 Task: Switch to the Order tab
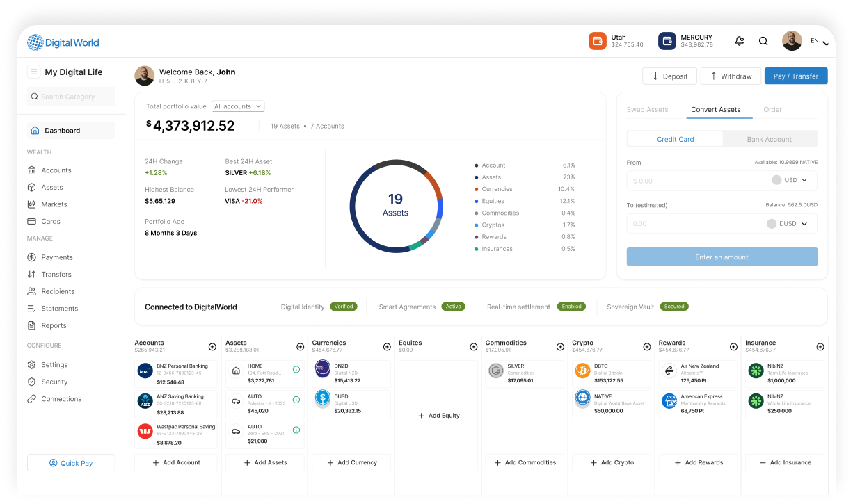[772, 110]
